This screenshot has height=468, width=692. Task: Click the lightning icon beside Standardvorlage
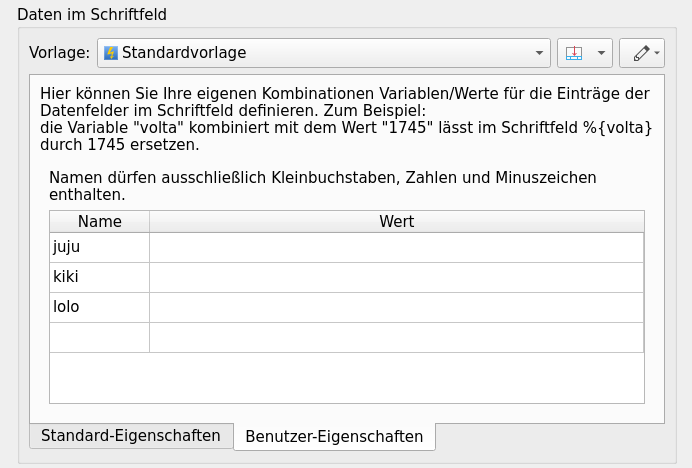pos(111,53)
